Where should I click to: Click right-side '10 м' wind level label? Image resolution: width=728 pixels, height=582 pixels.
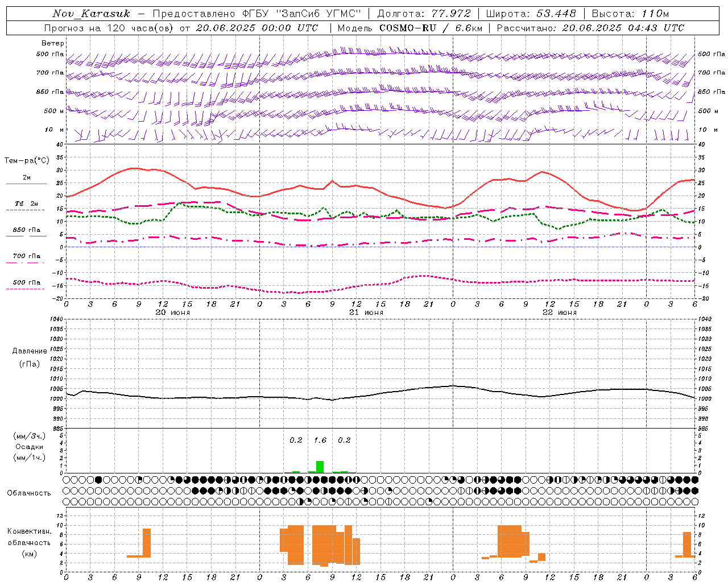pyautogui.click(x=708, y=130)
